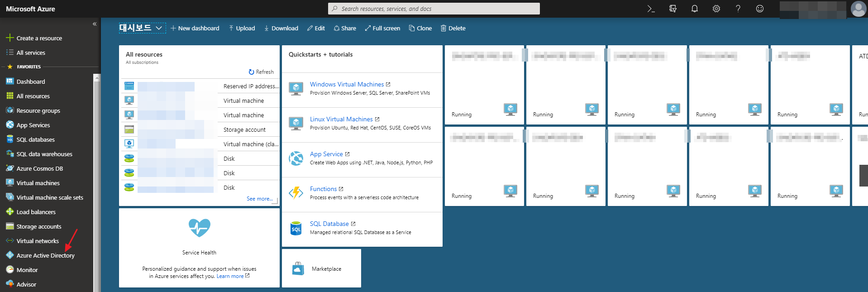
Task: Open the Marketplace tile
Action: [321, 268]
